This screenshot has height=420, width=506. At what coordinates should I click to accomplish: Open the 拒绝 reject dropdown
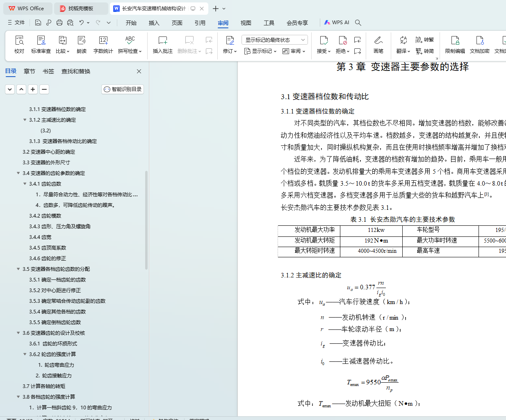click(342, 51)
